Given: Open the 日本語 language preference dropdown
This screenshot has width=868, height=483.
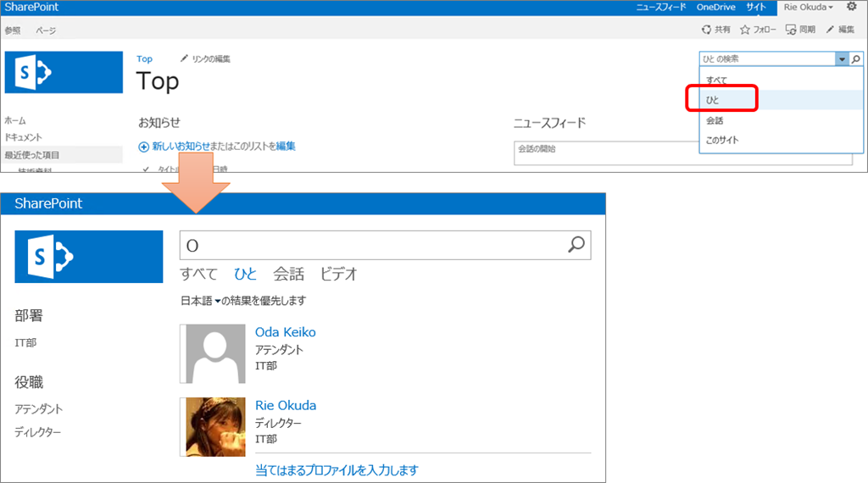Looking at the screenshot, I should pyautogui.click(x=200, y=301).
